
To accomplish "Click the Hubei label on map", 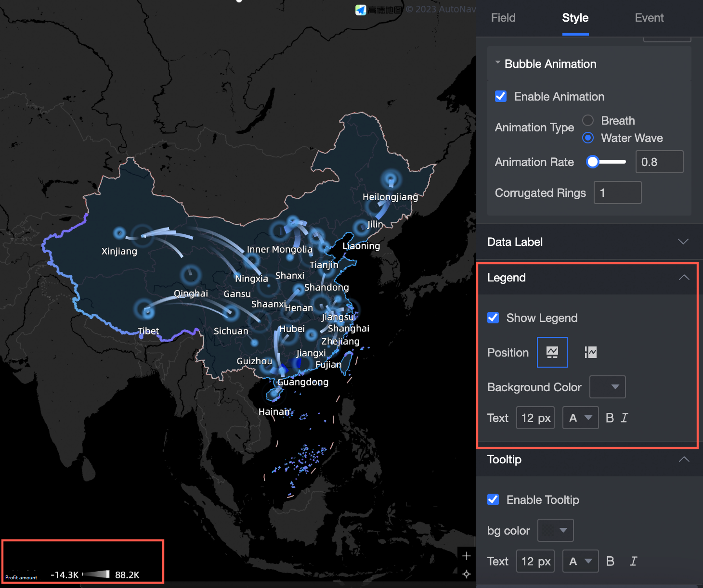I will click(x=292, y=329).
